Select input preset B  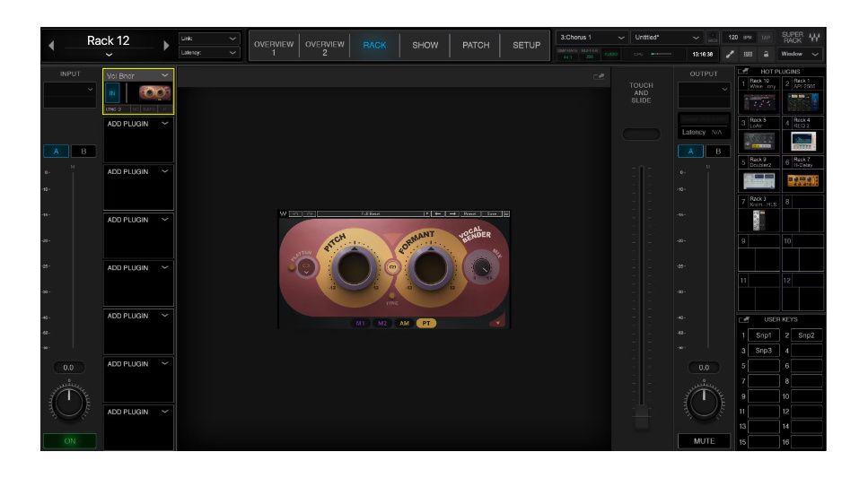83,151
